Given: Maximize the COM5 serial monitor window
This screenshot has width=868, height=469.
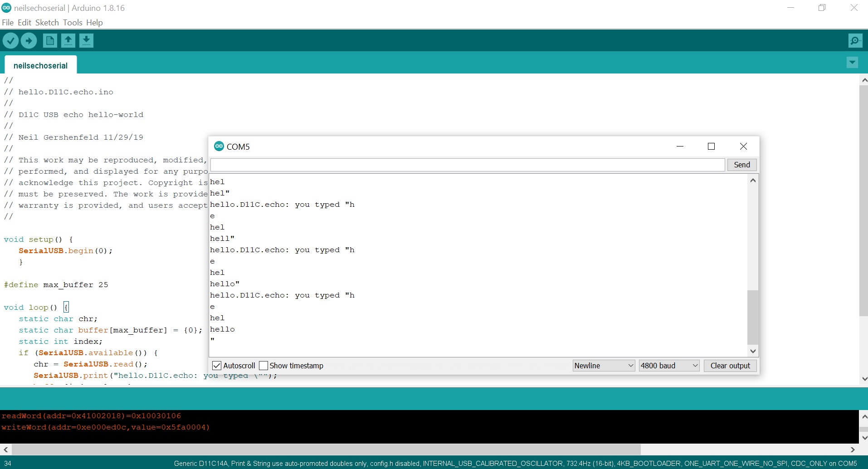Looking at the screenshot, I should coord(711,146).
